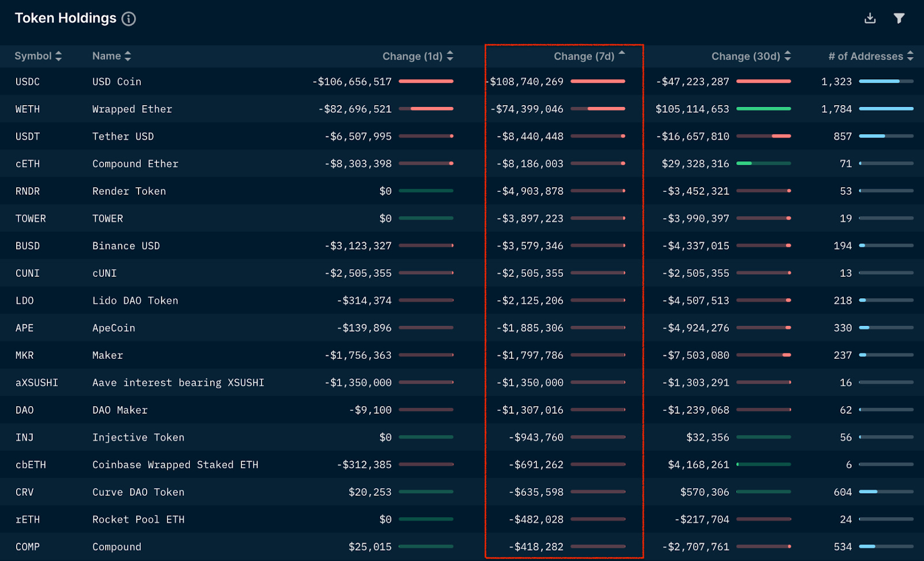
Task: Select the APE symbol cell
Action: (25, 328)
